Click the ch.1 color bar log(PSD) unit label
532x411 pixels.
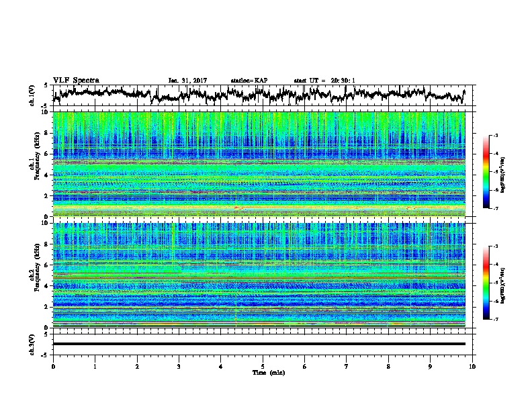[x=503, y=175]
